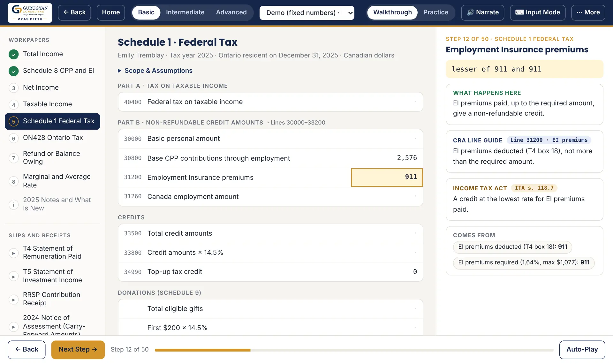Select Practice mode
Viewport: 613px width, 364px height.
435,12
